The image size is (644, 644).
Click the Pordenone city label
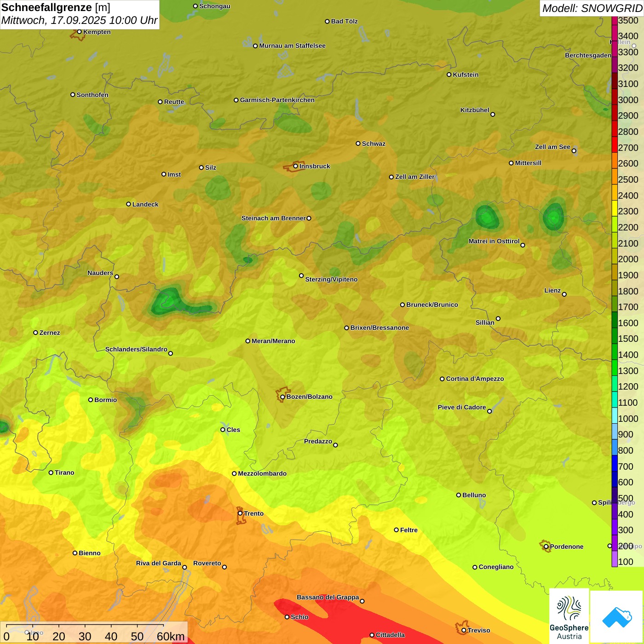point(567,546)
